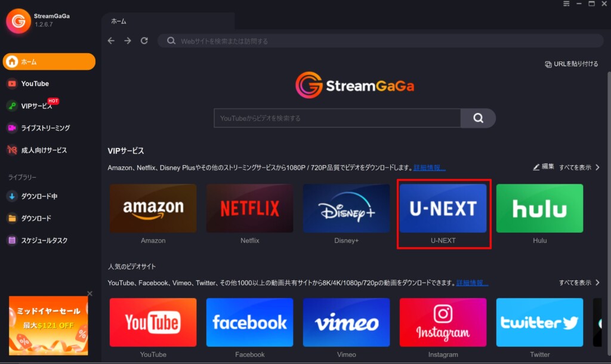The height and width of the screenshot is (364, 611).
Task: Open 成人向けサービス in the sidebar
Action: click(x=37, y=150)
